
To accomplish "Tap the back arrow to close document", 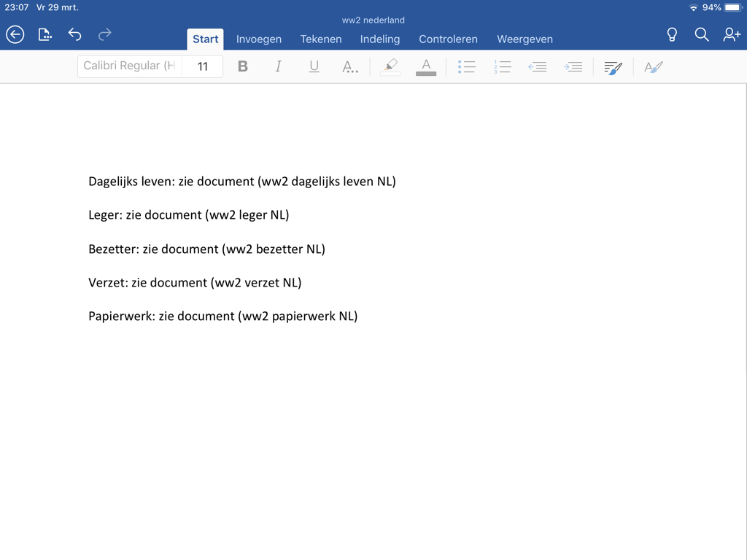I will pyautogui.click(x=15, y=34).
